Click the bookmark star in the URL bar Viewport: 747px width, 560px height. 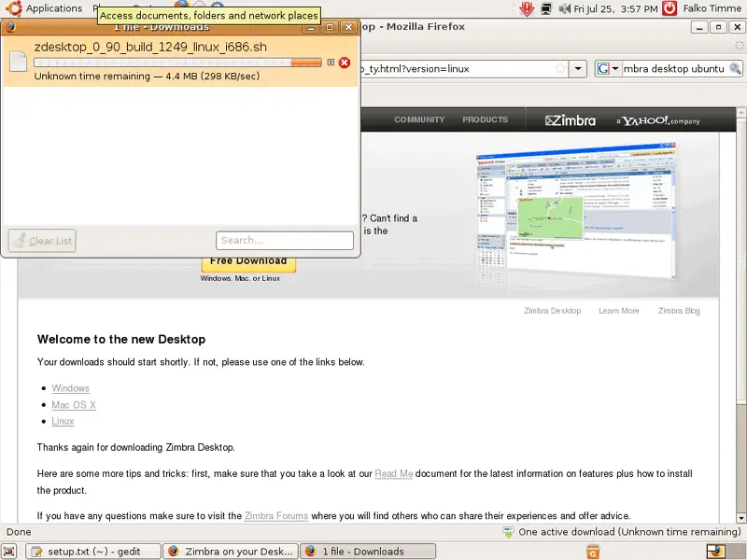559,68
